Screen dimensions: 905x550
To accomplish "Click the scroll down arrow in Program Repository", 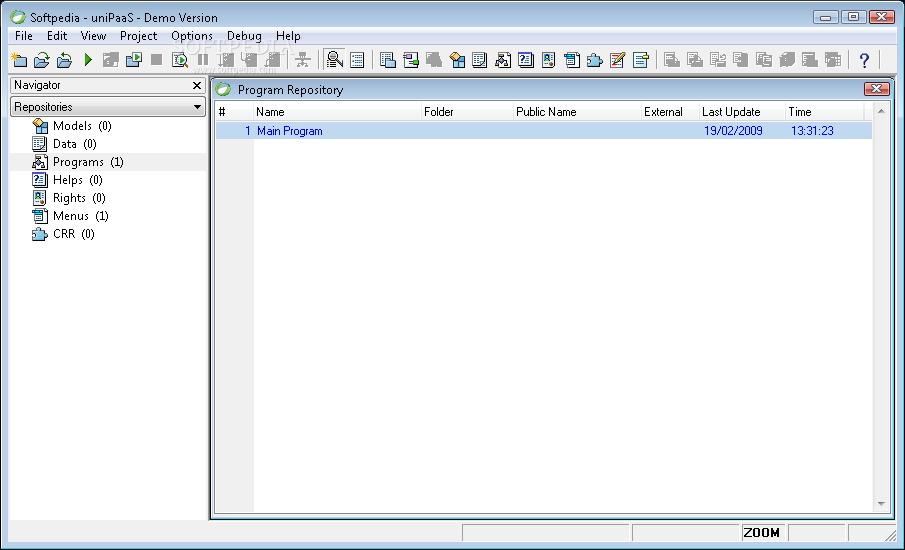I will coord(881,504).
